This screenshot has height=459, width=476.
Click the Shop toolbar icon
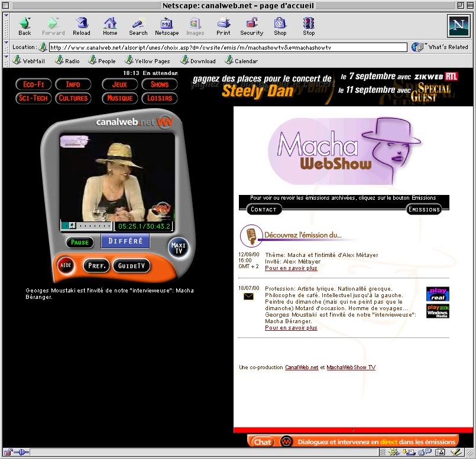(280, 26)
